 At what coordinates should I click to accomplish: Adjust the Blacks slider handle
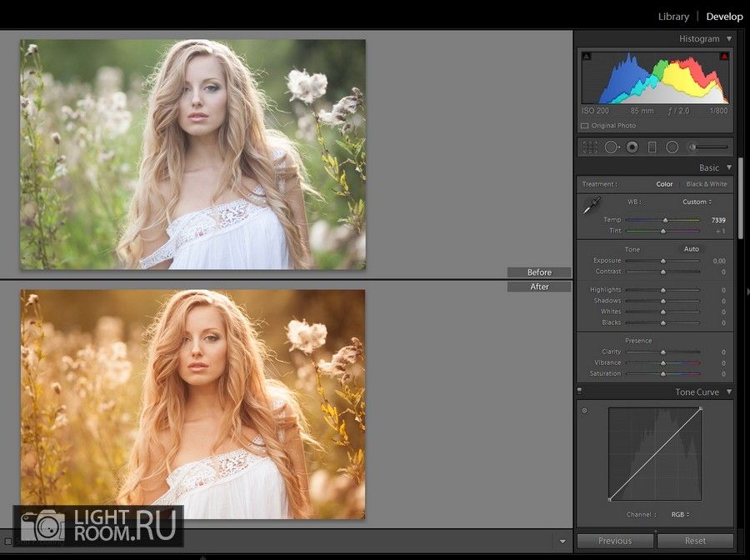pos(663,322)
